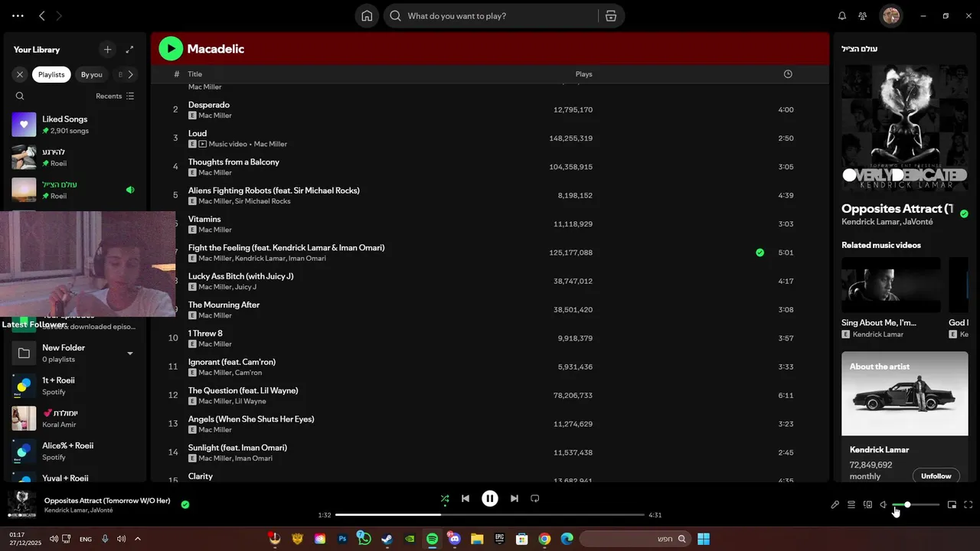Create a new playlist with the plus icon
The image size is (980, 551).
pos(107,50)
